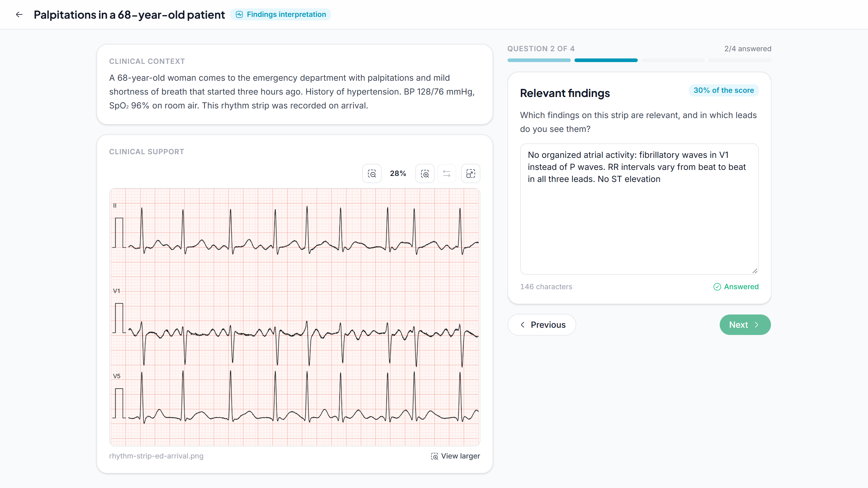Click the V5 lead label on ECG
This screenshot has width=868, height=488.
click(117, 376)
